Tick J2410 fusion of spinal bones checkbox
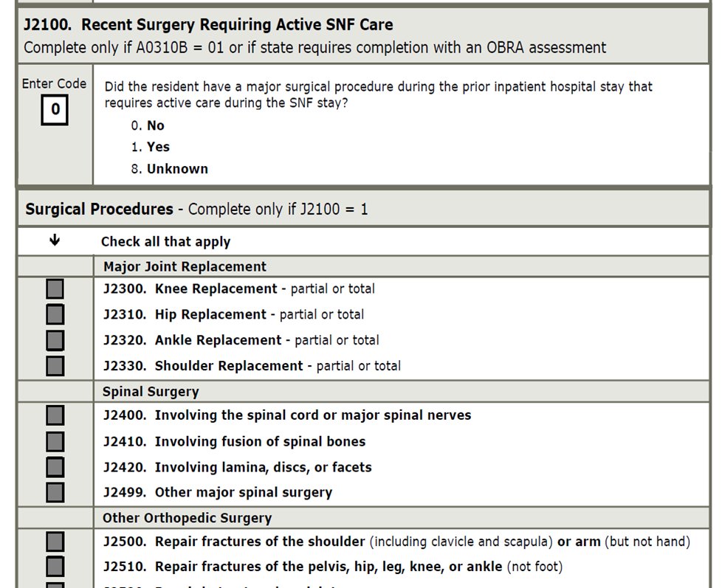 click(55, 442)
